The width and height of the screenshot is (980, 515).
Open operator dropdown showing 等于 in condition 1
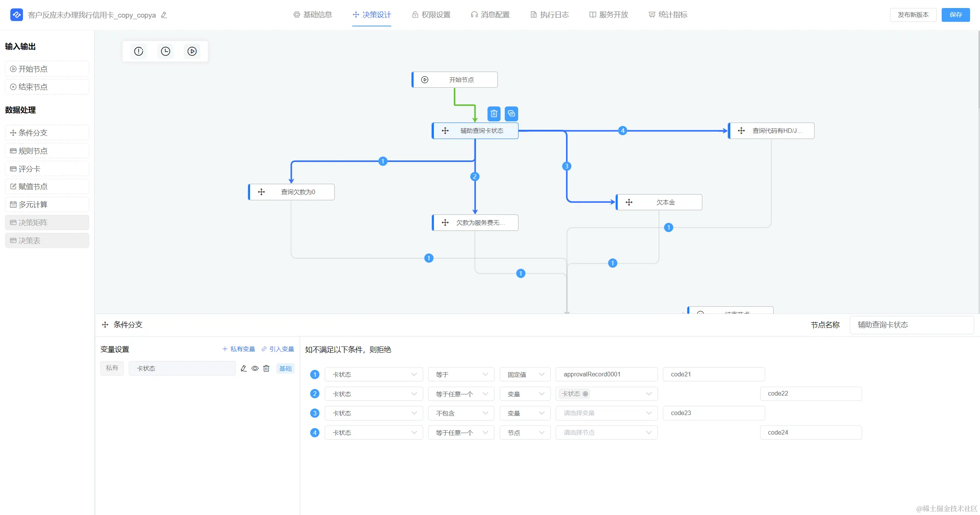click(x=461, y=374)
